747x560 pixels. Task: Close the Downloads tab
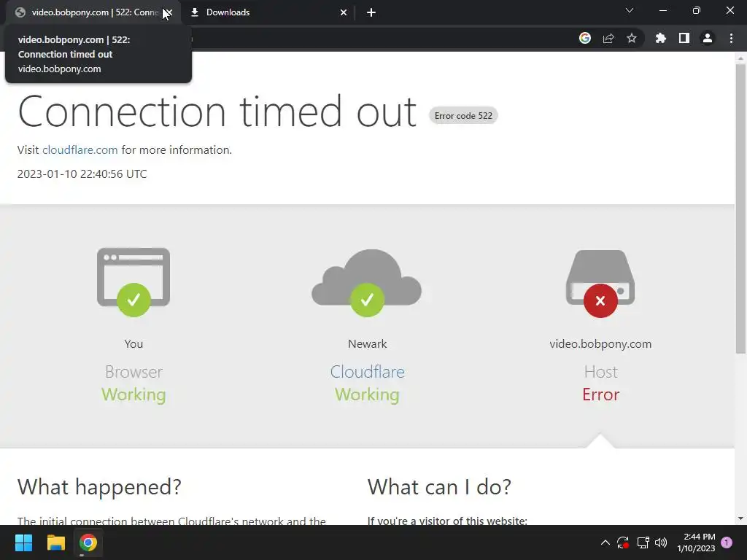(344, 12)
